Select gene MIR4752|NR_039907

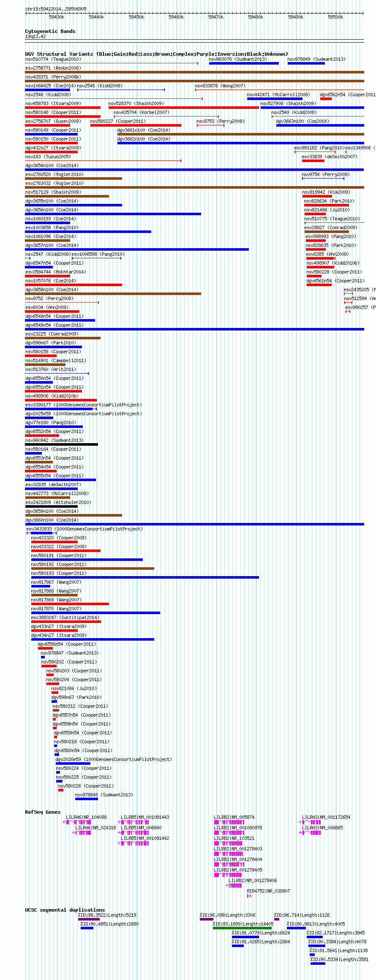[268, 891]
